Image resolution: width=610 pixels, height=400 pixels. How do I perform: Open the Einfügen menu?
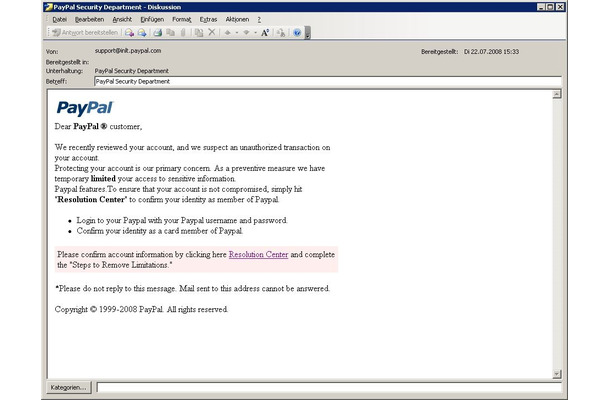click(152, 19)
